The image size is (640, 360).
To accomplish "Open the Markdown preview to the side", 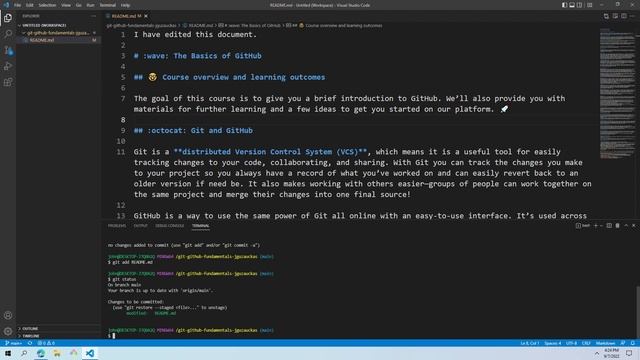I will click(x=615, y=16).
